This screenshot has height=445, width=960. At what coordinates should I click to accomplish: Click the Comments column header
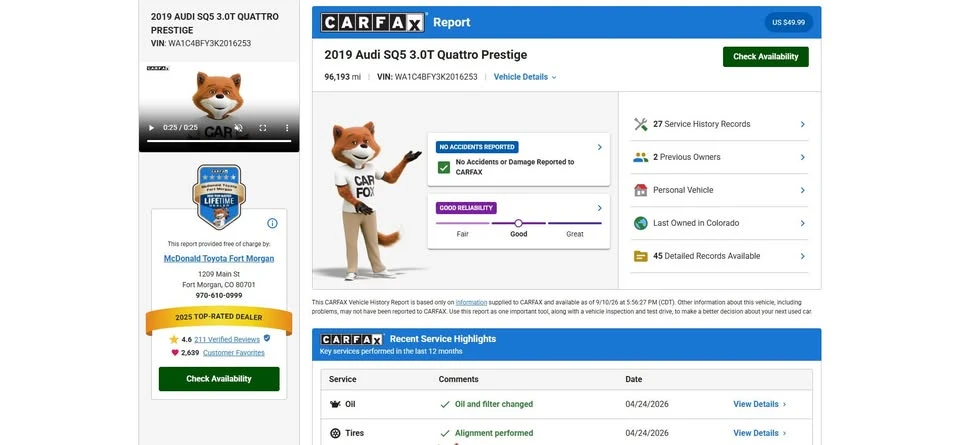459,380
